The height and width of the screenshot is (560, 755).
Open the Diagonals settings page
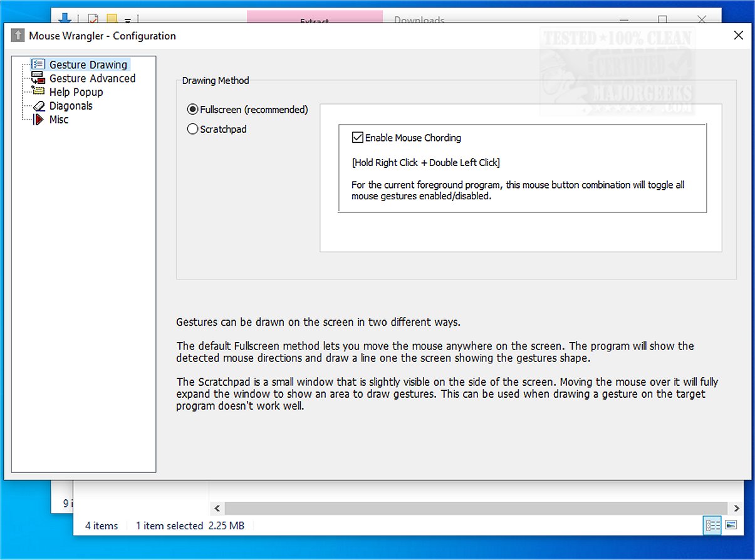[x=71, y=106]
